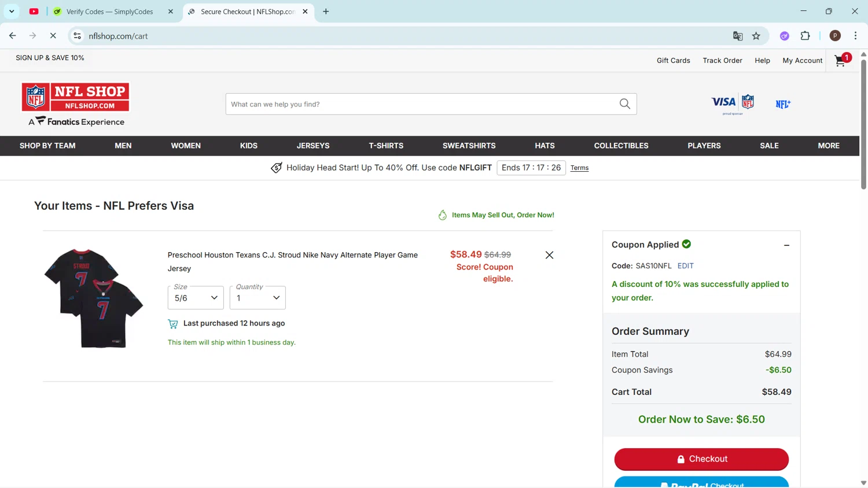Open the SALE menu
This screenshot has width=868, height=488.
[769, 146]
